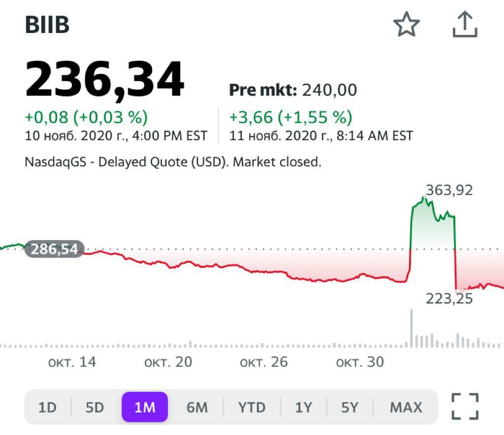Switch chart to 6M range
The height and width of the screenshot is (435, 504).
[197, 407]
